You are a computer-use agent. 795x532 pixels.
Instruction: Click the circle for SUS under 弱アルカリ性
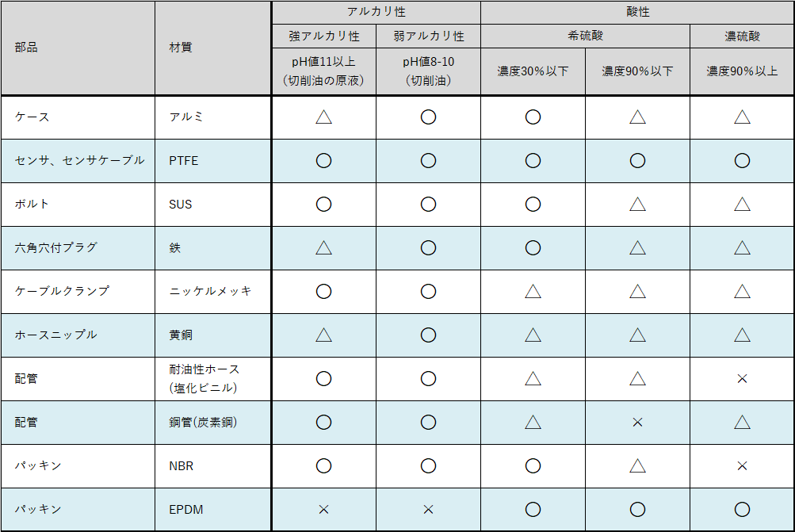click(428, 205)
